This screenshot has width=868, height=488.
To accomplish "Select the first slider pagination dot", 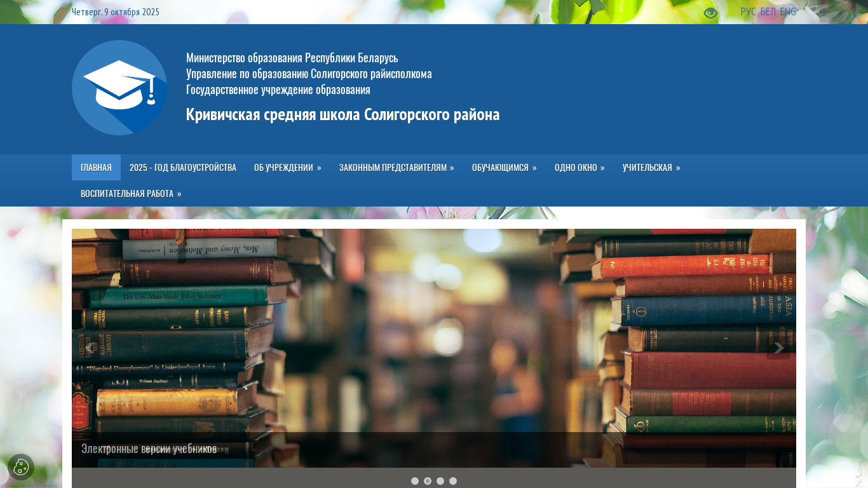I will (x=415, y=481).
